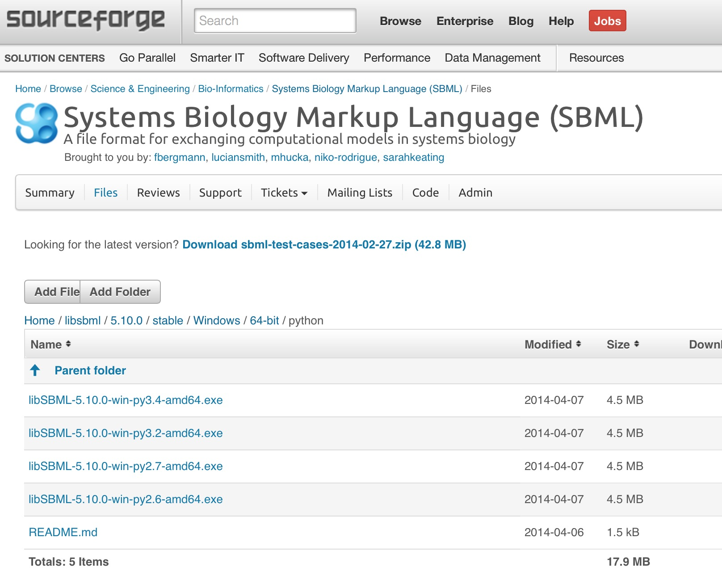Open the Blog page from top navigation
722x588 pixels.
521,21
